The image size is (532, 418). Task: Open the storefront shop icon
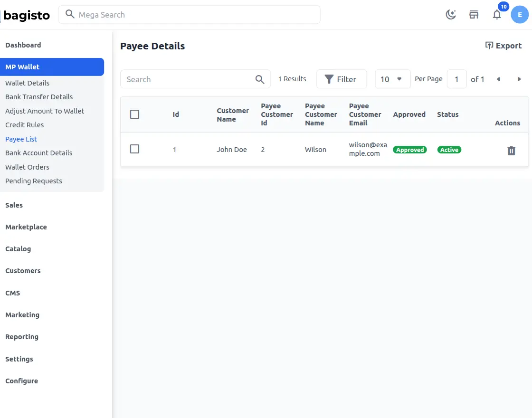click(474, 15)
